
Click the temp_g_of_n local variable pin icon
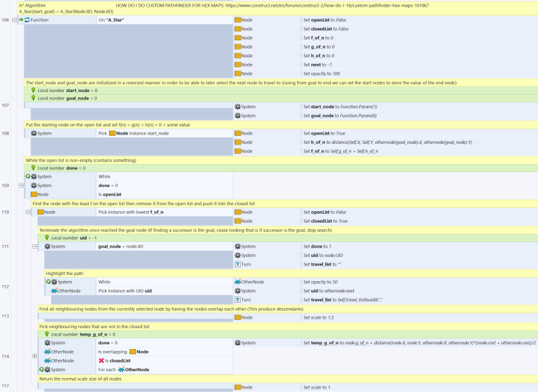pos(46,334)
